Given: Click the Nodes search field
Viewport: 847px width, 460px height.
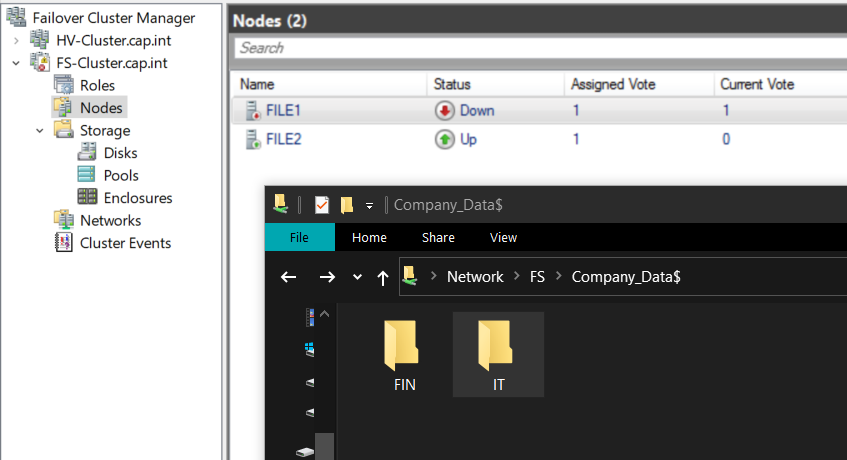Looking at the screenshot, I should coord(540,48).
